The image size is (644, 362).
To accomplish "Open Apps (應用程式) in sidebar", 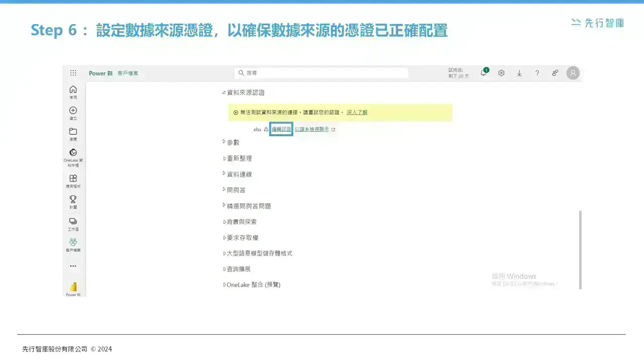I will click(73, 181).
